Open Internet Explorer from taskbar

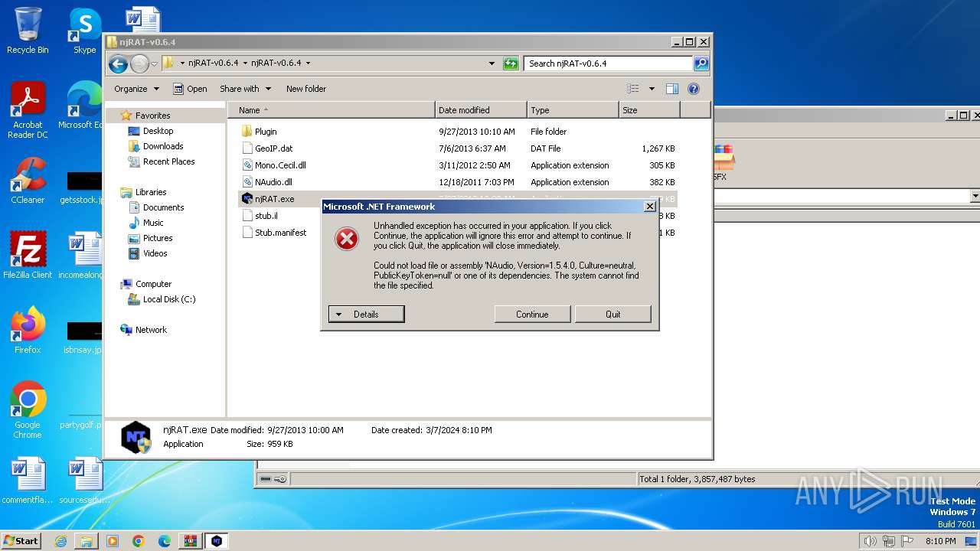(60, 541)
